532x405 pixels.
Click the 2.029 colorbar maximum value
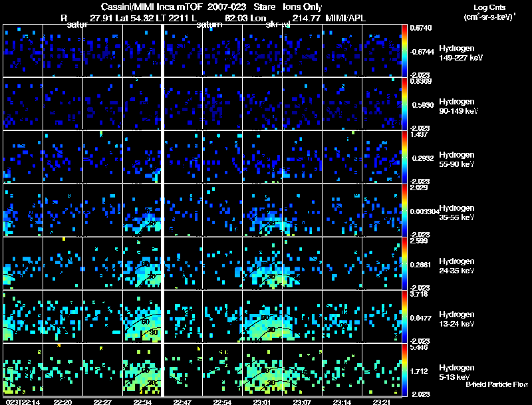419,188
